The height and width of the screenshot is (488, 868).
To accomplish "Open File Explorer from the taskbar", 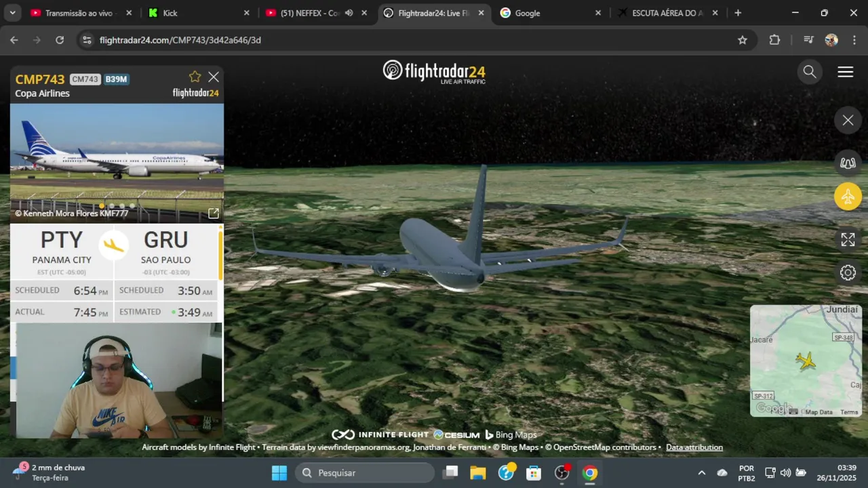I will tap(478, 472).
